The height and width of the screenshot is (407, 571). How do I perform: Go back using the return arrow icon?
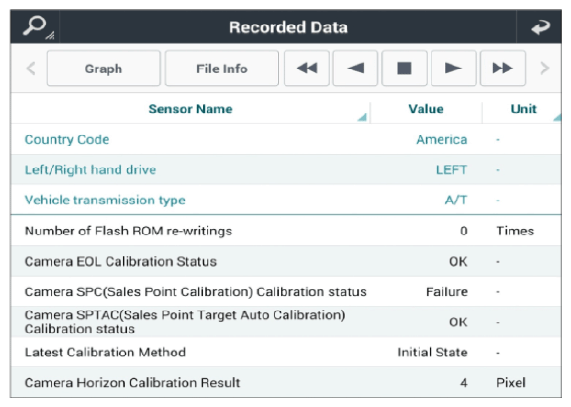click(x=539, y=27)
